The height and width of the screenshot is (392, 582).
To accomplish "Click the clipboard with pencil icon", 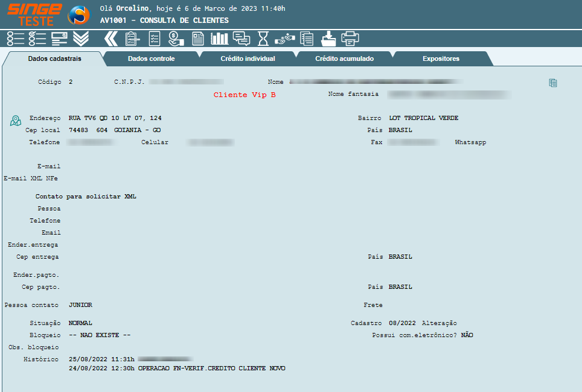I will pos(132,39).
